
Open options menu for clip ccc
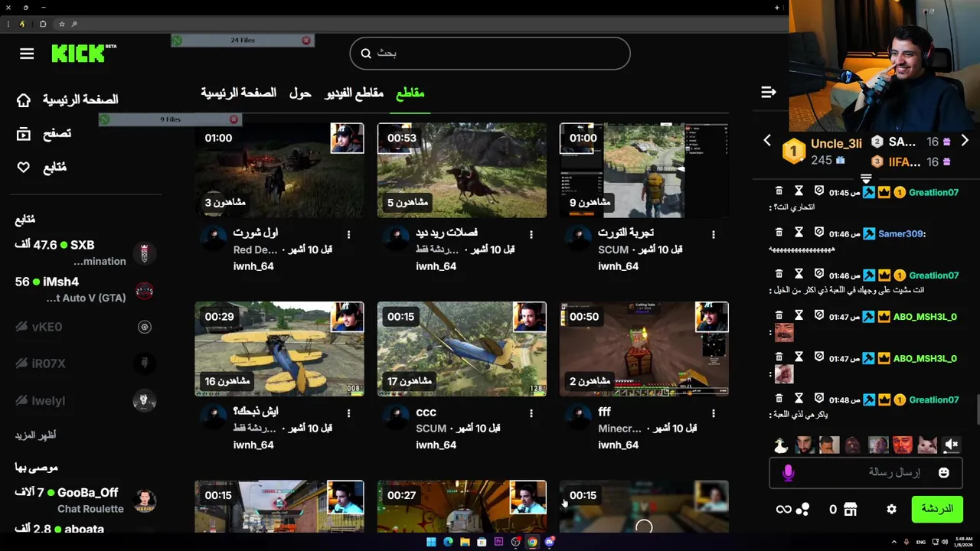[531, 413]
